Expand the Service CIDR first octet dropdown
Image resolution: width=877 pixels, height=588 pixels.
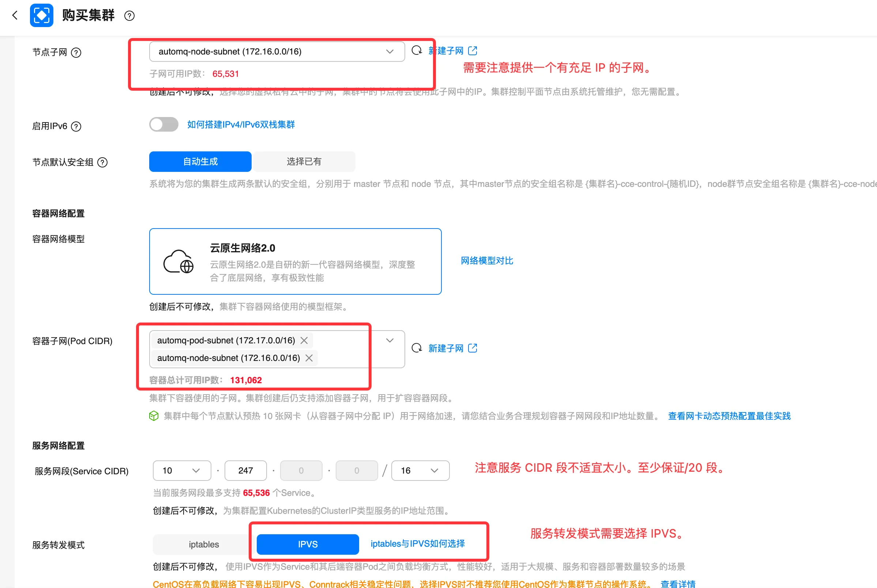(x=182, y=471)
